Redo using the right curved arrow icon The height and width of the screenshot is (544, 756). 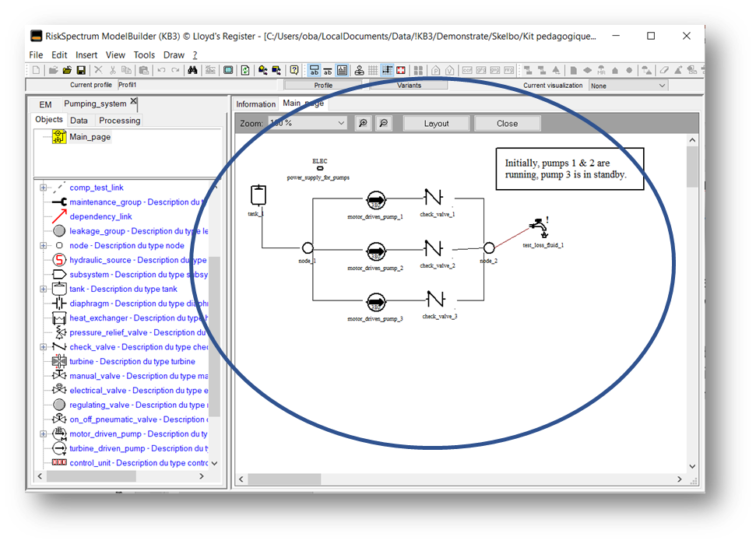(175, 70)
